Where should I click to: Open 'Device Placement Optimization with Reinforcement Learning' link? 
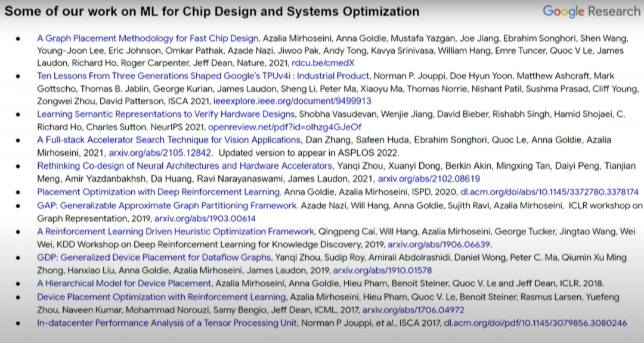click(x=162, y=297)
